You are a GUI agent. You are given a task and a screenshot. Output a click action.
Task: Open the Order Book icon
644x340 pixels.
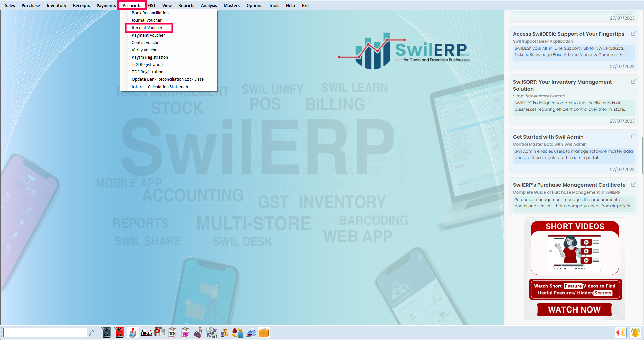tap(146, 332)
